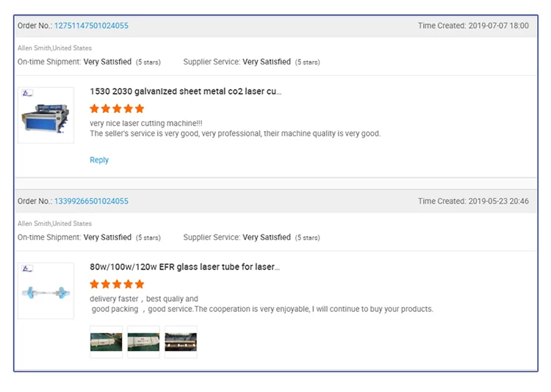Click the Reply link under first review
Screen dimensions: 551x392
point(99,160)
